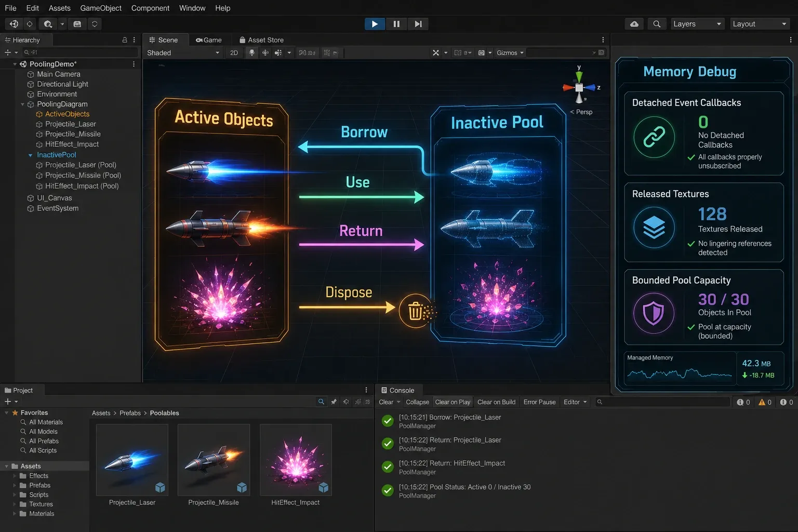Screen dimensions: 798x532
Task: Open the Shaded draw mode dropdown
Action: 183,52
